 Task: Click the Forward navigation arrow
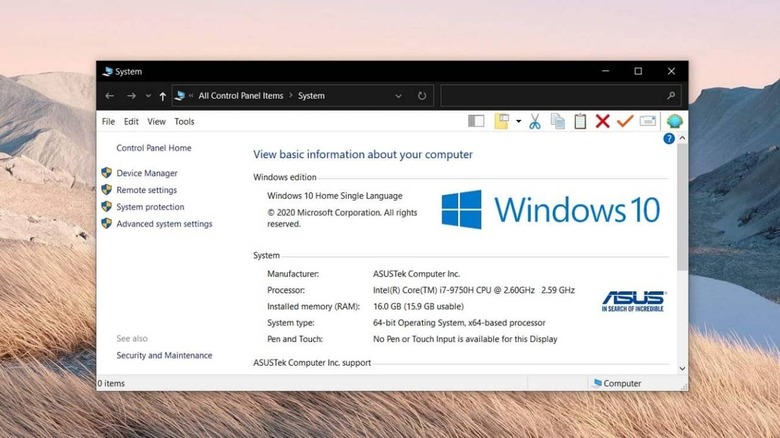(131, 96)
